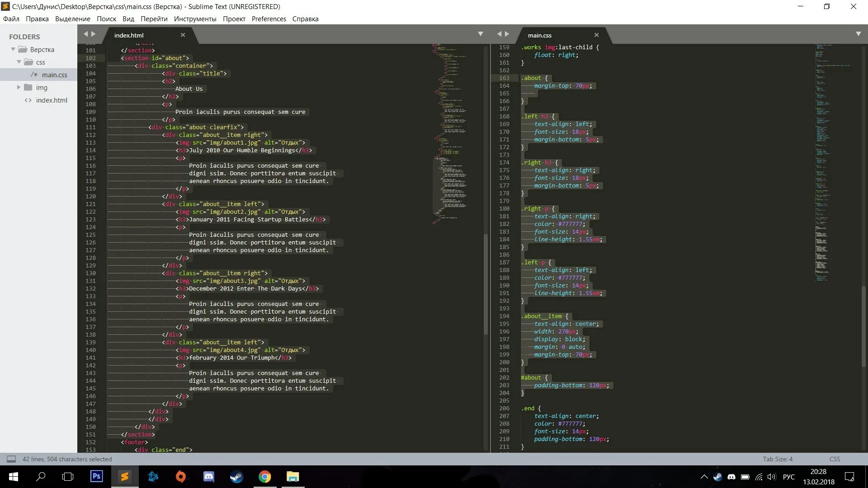Screen dimensions: 868x488
Task: Close the index.html tab
Action: coord(183,35)
